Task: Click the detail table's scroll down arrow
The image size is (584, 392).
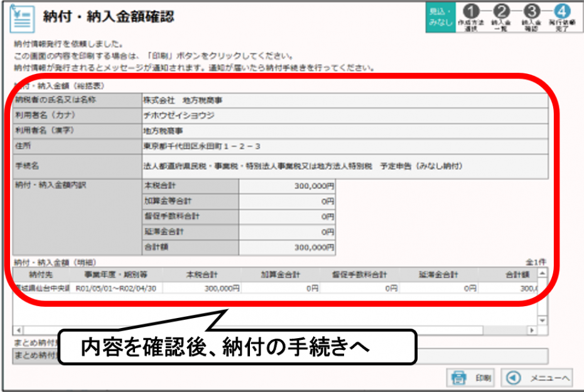Action: pos(542,320)
